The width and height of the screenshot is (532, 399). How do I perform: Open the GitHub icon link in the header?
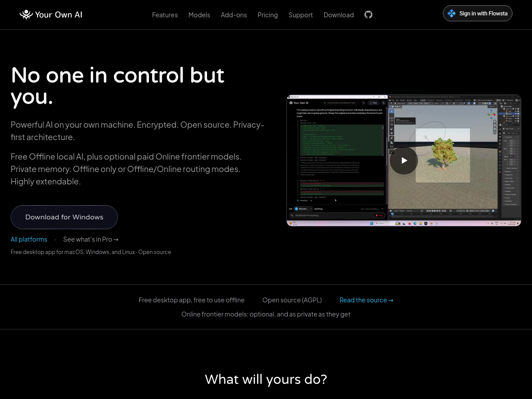[368, 15]
